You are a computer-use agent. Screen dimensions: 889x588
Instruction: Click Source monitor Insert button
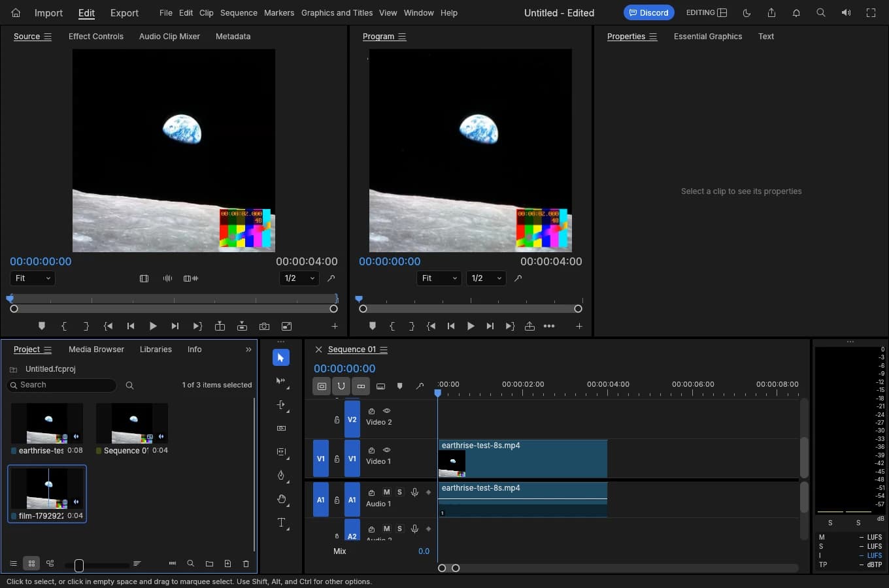220,326
